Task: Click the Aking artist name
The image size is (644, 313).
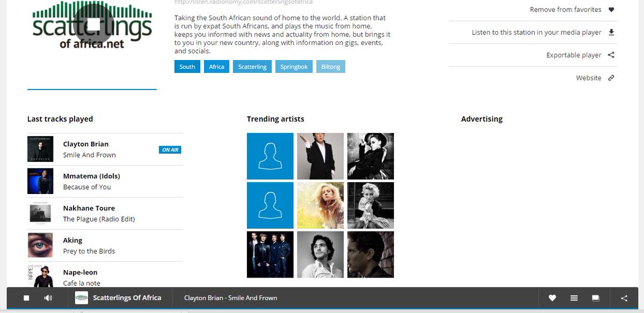Action: click(72, 240)
